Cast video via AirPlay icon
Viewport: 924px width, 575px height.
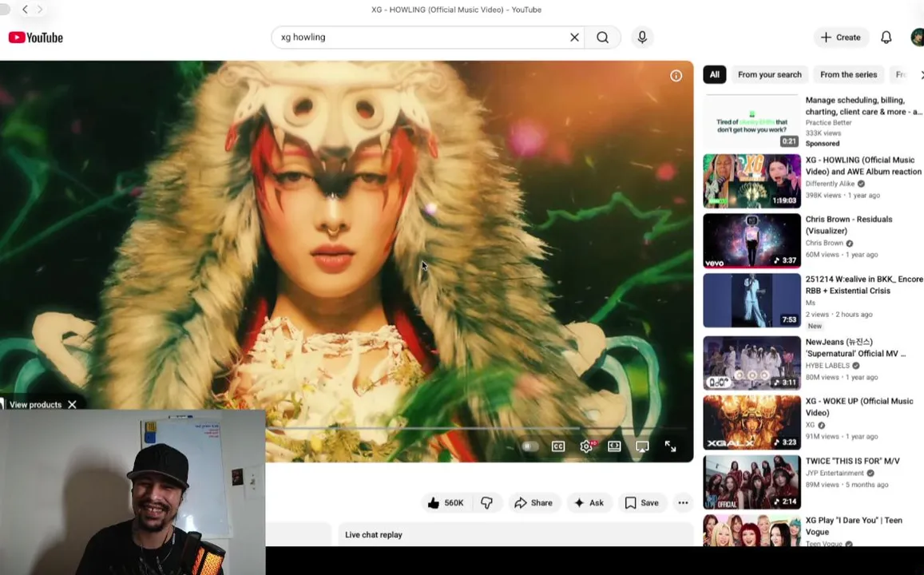[642, 446]
